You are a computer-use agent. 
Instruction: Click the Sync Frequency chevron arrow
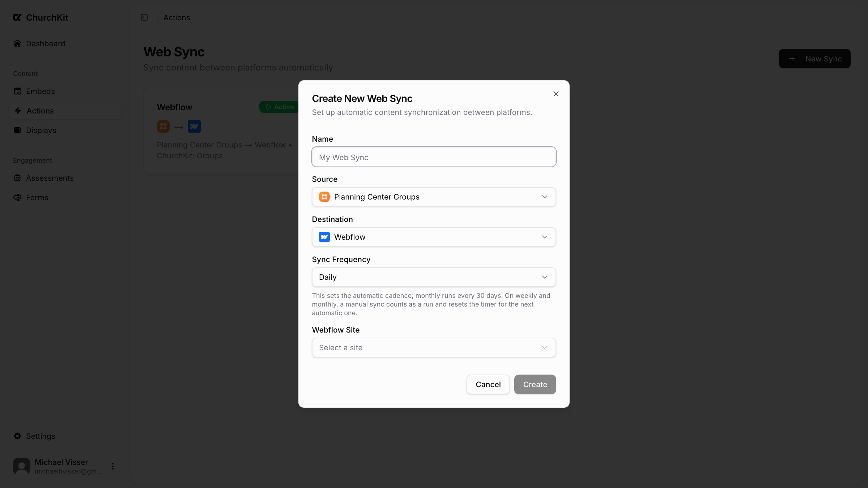[544, 277]
